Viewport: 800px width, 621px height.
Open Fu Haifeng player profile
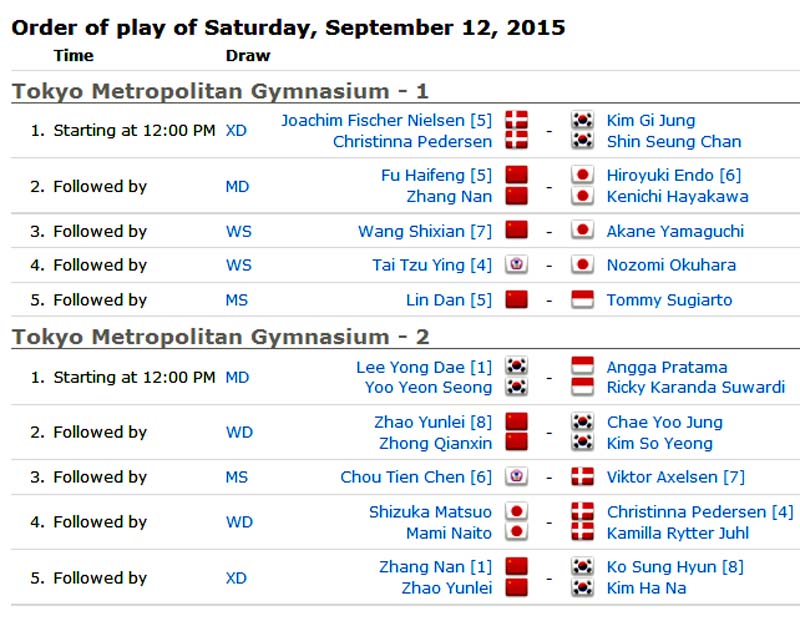pos(423,175)
